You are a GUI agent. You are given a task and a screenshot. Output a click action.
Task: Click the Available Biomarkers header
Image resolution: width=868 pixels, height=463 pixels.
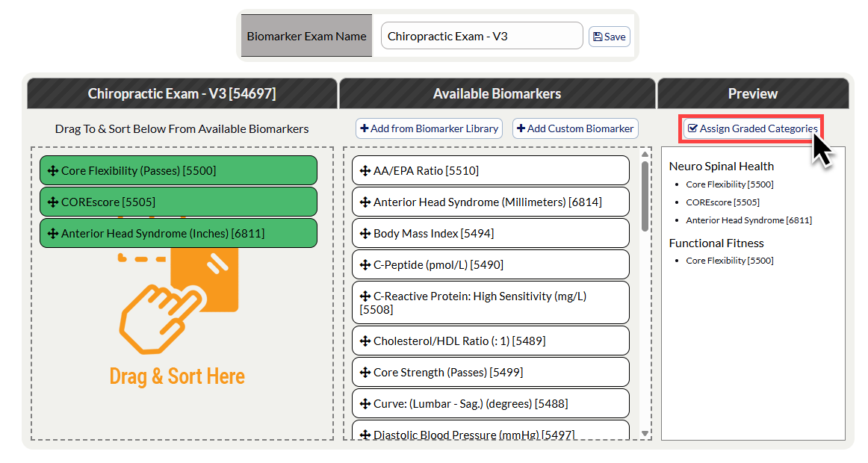tap(497, 93)
